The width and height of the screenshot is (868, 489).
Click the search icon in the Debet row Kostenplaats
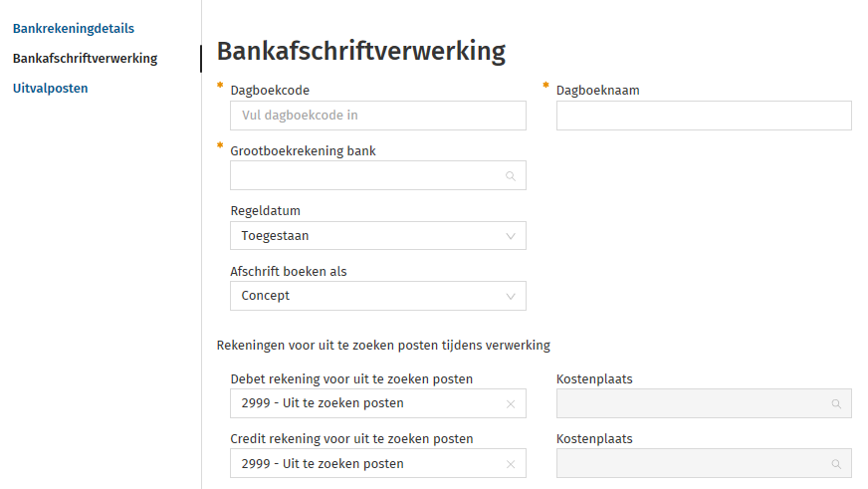tap(836, 404)
